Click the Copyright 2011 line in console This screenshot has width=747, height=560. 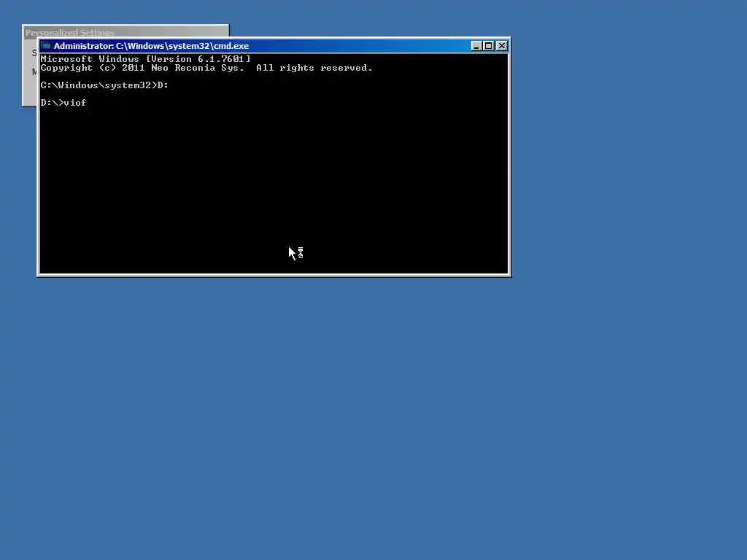point(206,68)
